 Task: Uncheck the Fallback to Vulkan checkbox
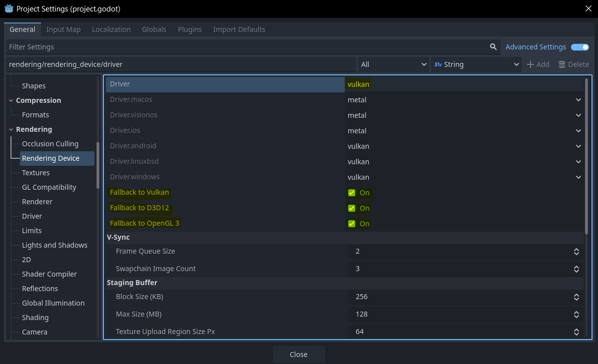pos(352,193)
